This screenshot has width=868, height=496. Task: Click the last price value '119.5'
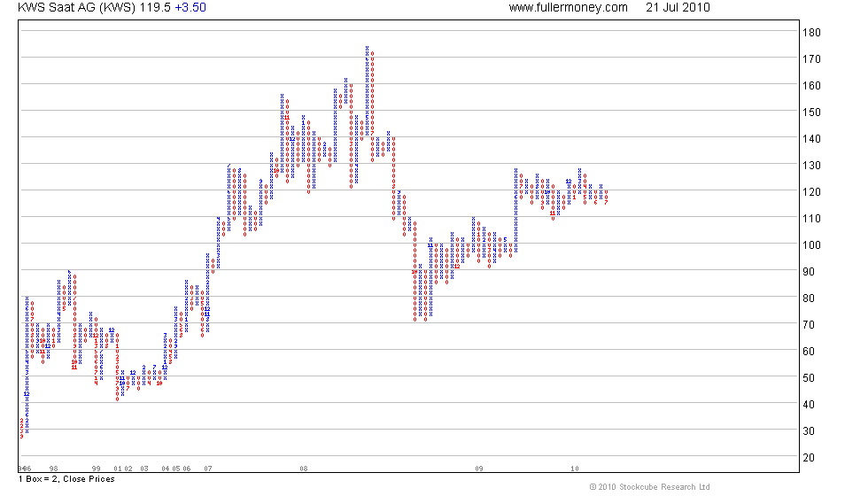click(155, 8)
